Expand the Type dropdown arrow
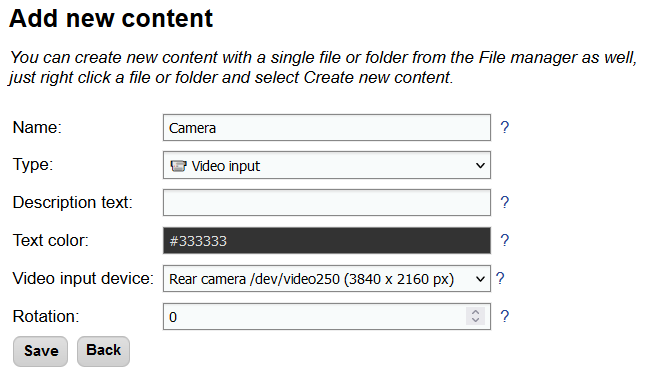 pyautogui.click(x=480, y=166)
